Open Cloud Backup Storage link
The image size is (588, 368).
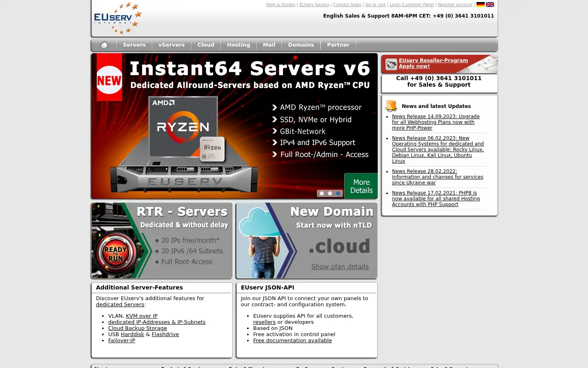coord(138,328)
